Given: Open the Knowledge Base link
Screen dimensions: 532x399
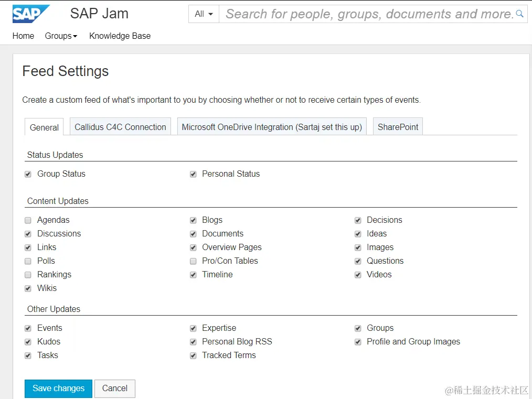Looking at the screenshot, I should pos(120,36).
